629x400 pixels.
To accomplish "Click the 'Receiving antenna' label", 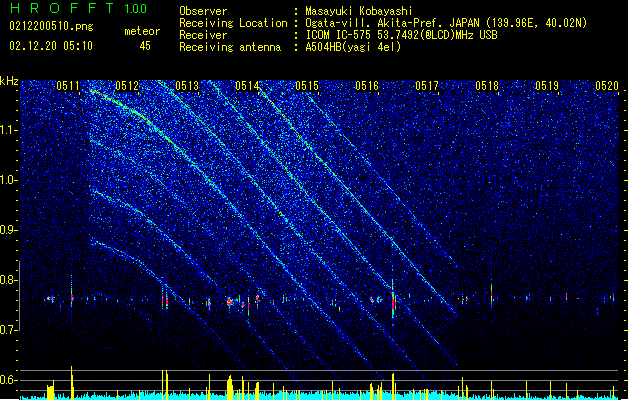I will tap(230, 47).
